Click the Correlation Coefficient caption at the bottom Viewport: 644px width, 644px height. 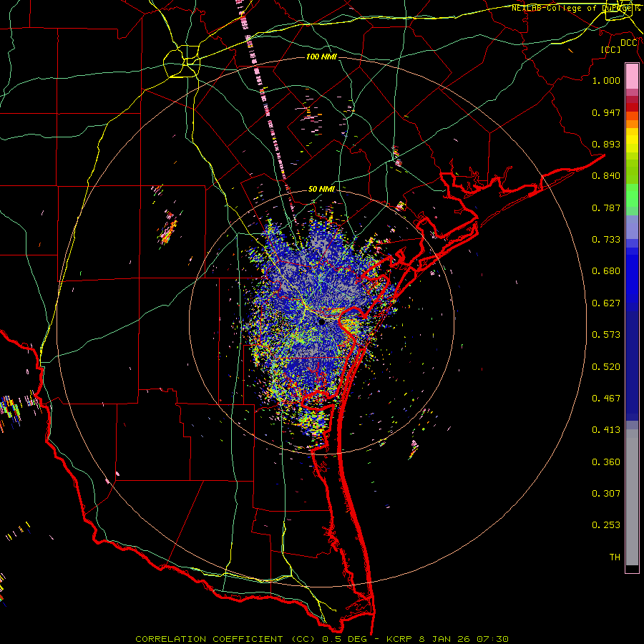pos(322,639)
